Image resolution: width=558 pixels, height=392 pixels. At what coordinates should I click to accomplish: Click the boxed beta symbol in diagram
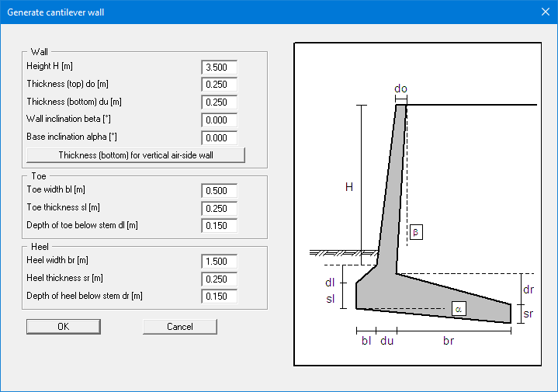[x=415, y=232]
